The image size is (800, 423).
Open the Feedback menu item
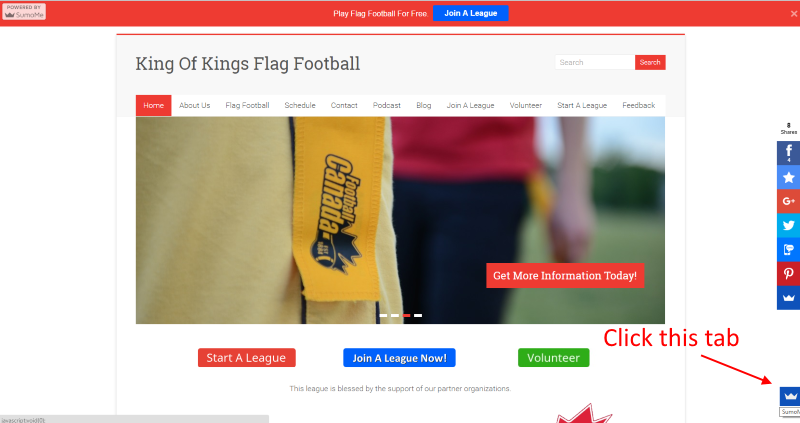click(x=638, y=105)
